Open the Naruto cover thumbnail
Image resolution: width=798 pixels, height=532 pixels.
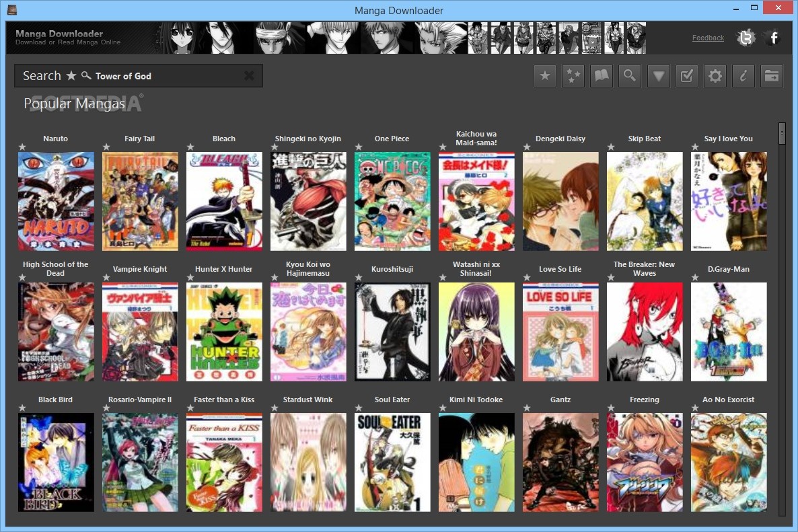coord(56,201)
